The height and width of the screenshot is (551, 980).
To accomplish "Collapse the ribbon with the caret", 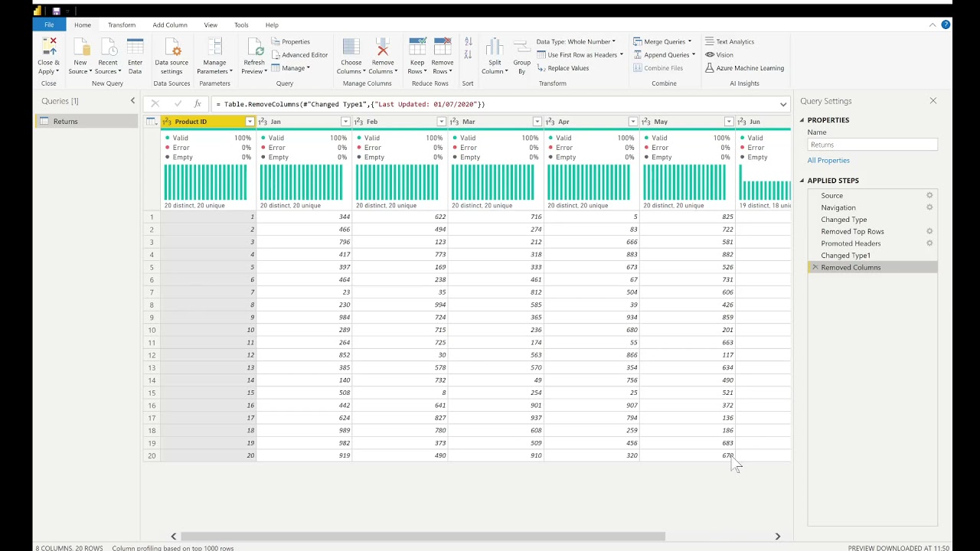I will pyautogui.click(x=933, y=24).
